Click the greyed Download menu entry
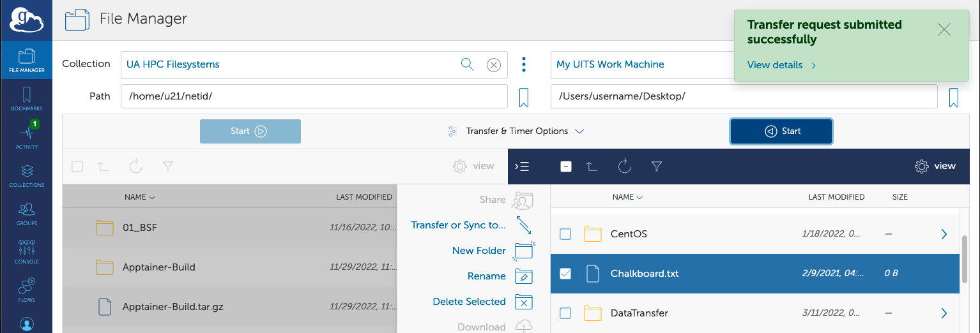Viewport: 980px width, 333px height. [482, 327]
